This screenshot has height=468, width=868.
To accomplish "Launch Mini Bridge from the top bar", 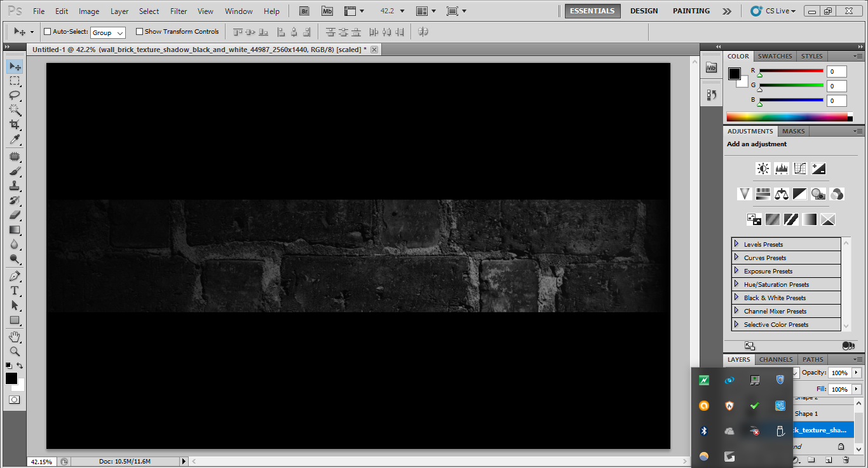I will pyautogui.click(x=327, y=11).
